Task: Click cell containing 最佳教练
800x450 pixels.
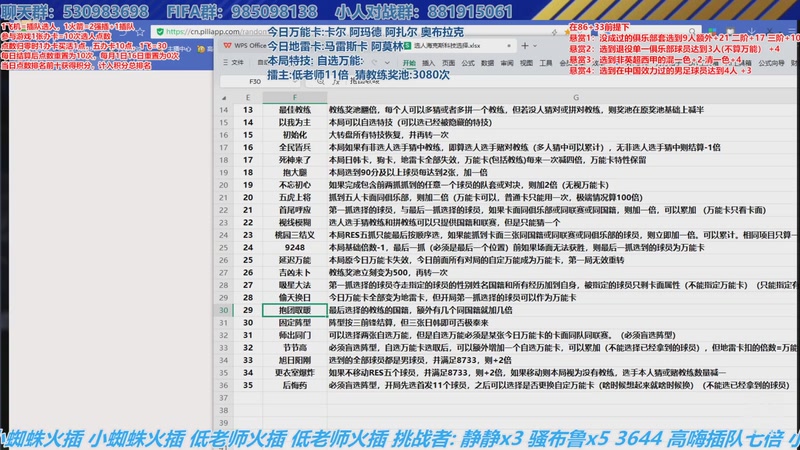Action: pyautogui.click(x=294, y=110)
